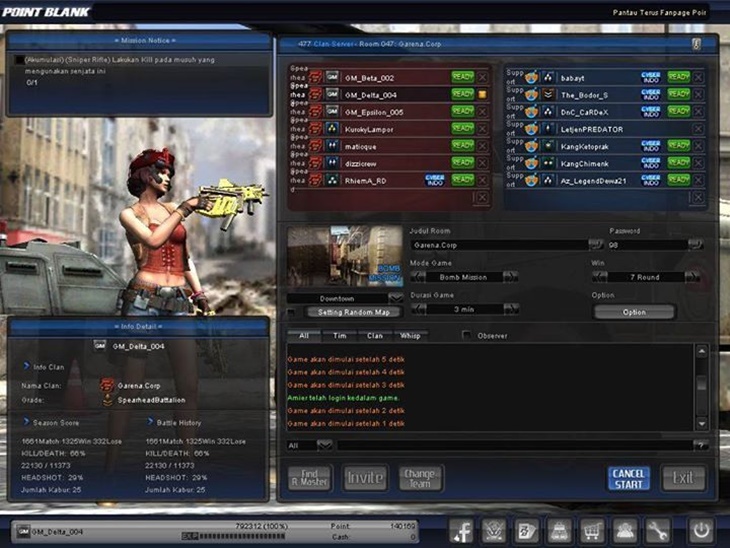Image resolution: width=730 pixels, height=548 pixels.
Task: Switch to Clan chat tab
Action: point(375,335)
